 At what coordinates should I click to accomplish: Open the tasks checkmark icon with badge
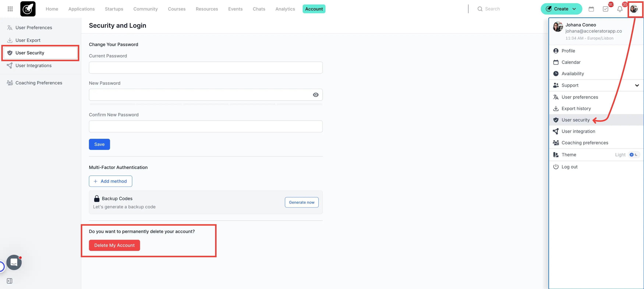pyautogui.click(x=605, y=9)
